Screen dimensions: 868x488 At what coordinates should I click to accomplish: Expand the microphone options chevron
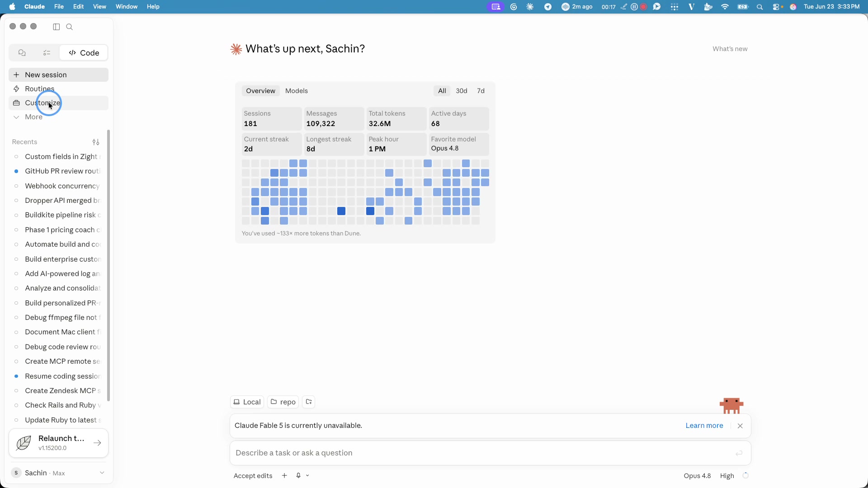pyautogui.click(x=308, y=476)
